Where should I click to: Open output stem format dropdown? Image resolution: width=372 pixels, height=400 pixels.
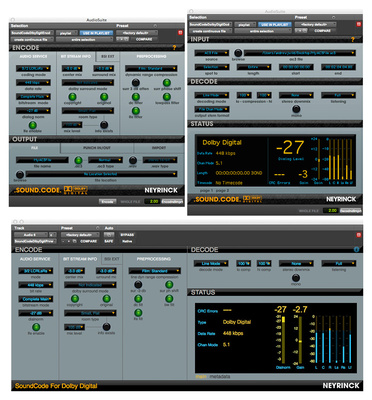point(212,109)
